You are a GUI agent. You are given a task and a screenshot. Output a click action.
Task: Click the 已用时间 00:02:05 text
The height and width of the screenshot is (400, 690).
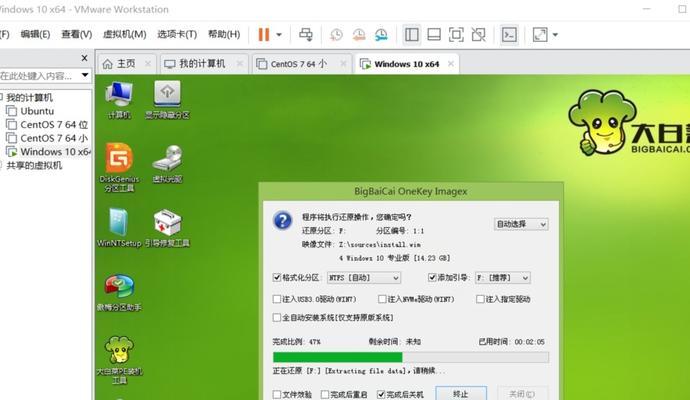point(511,341)
